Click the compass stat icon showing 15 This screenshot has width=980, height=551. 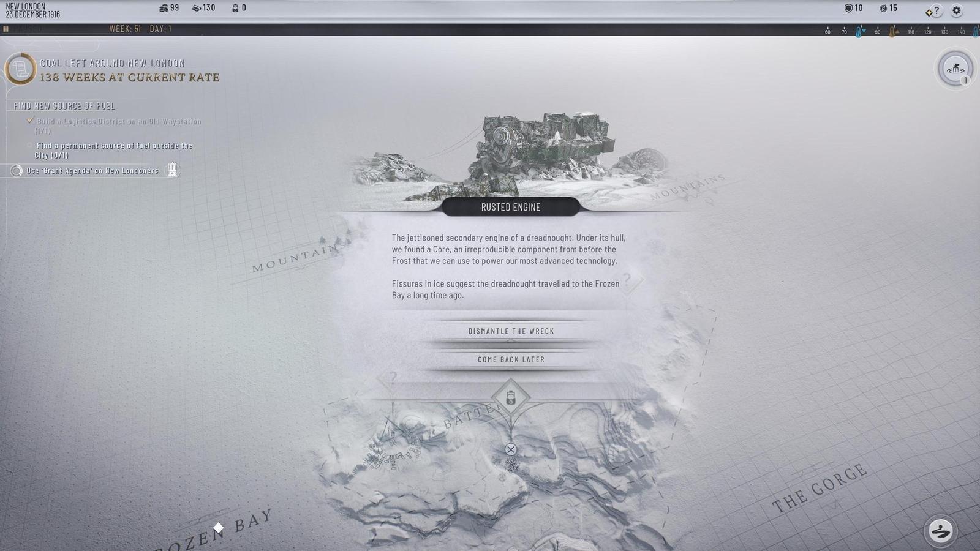883,8
